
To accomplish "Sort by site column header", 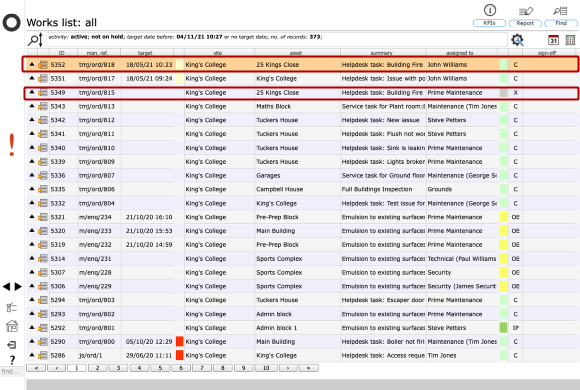I will pyautogui.click(x=218, y=53).
